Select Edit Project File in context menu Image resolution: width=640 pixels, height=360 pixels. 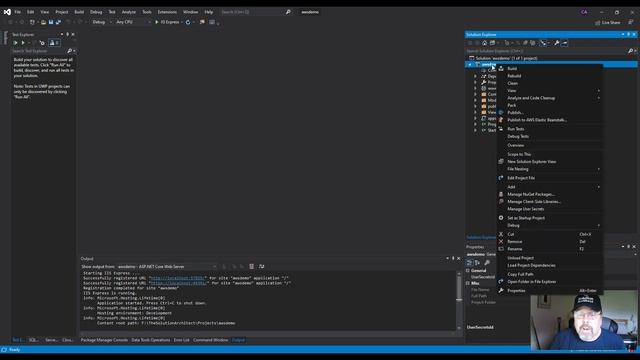tap(549, 178)
